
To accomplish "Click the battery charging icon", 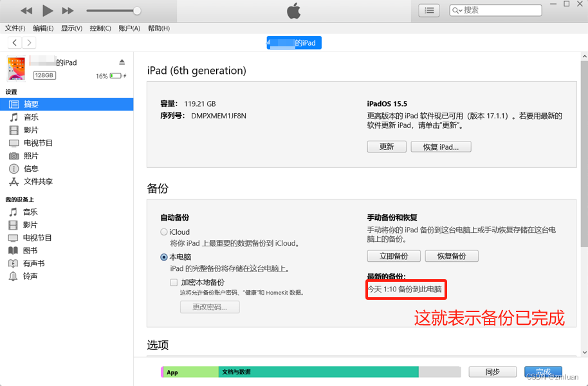I will click(x=118, y=76).
